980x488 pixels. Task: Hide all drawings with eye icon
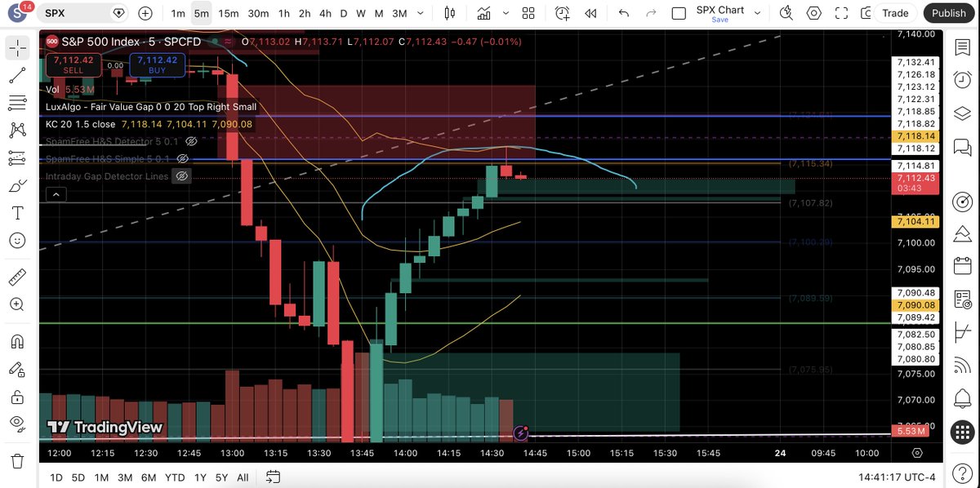pos(17,424)
